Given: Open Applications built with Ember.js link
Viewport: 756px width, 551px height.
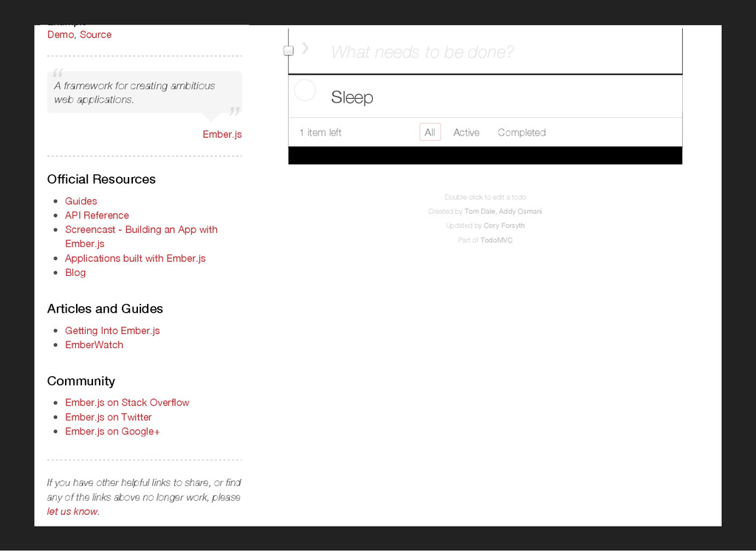Looking at the screenshot, I should pyautogui.click(x=136, y=258).
